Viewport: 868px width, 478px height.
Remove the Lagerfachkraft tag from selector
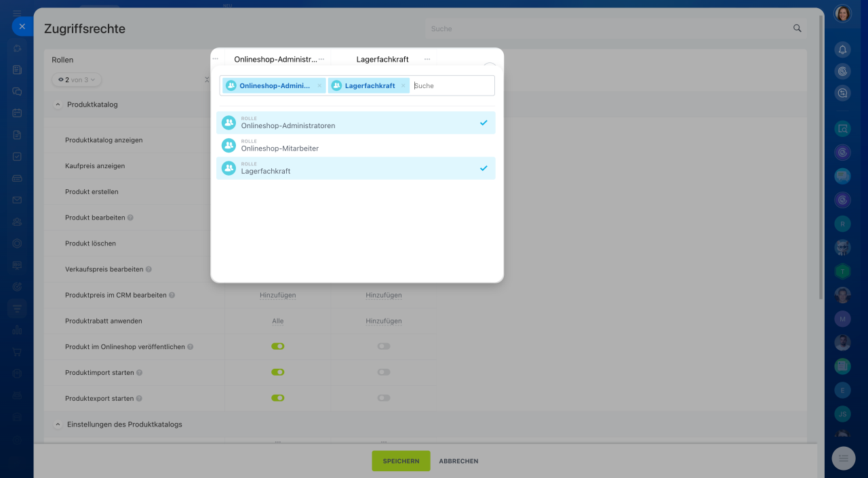pos(403,85)
